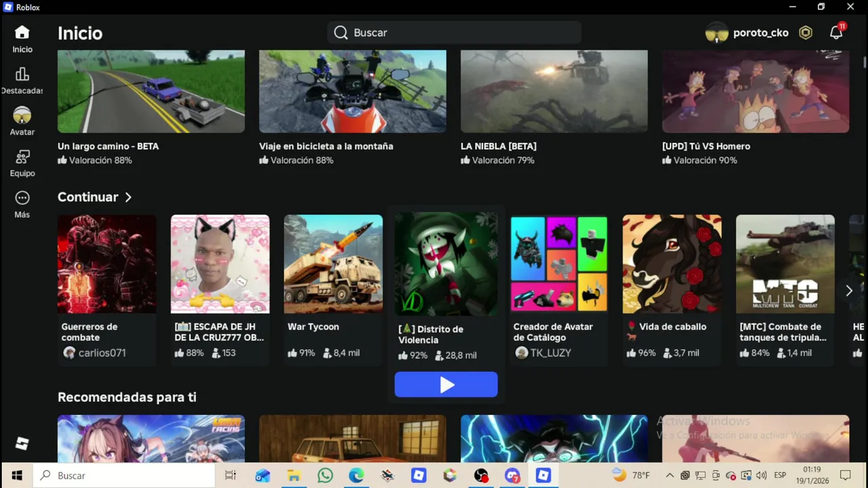Click the poroto_cko avatar picture
Viewport: 868px width, 488px height.
pos(717,33)
